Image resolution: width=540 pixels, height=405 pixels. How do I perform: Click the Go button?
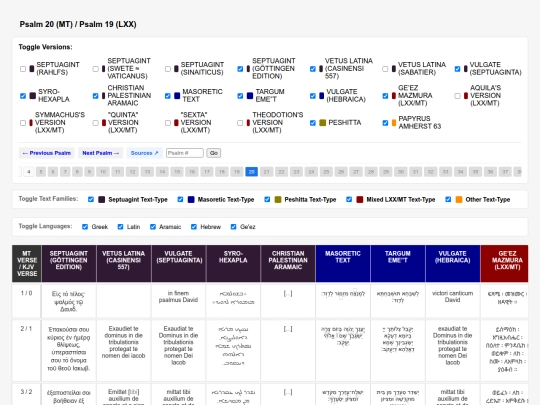(214, 153)
